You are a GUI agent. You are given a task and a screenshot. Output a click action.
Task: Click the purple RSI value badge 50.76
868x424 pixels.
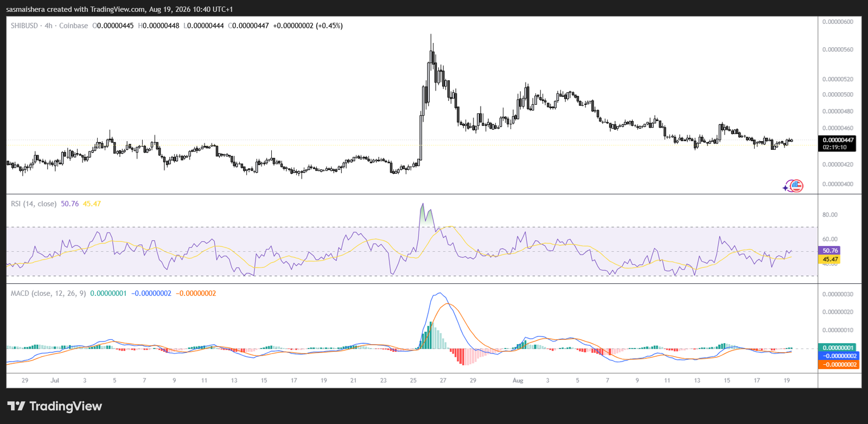pyautogui.click(x=830, y=251)
